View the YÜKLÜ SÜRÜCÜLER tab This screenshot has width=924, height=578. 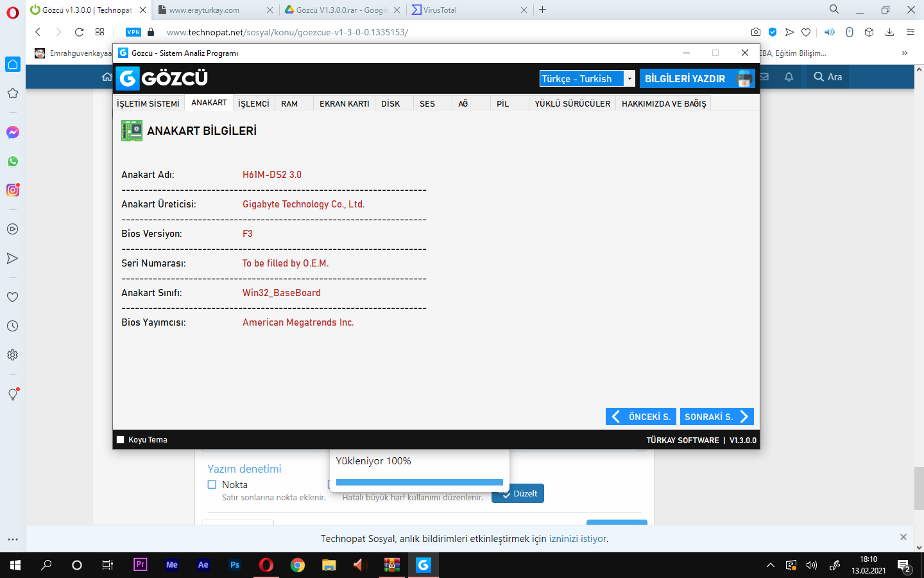click(573, 103)
